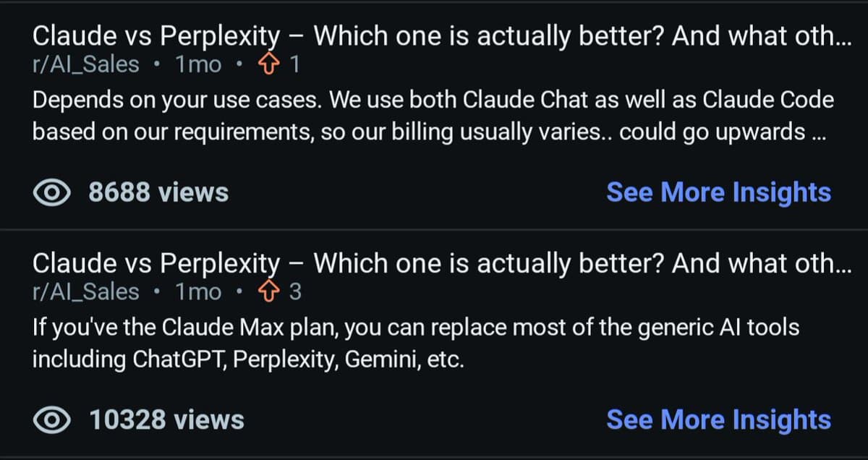This screenshot has width=868, height=460.
Task: Click the 1mo timestamp on the 3-upvote comment
Action: (199, 292)
